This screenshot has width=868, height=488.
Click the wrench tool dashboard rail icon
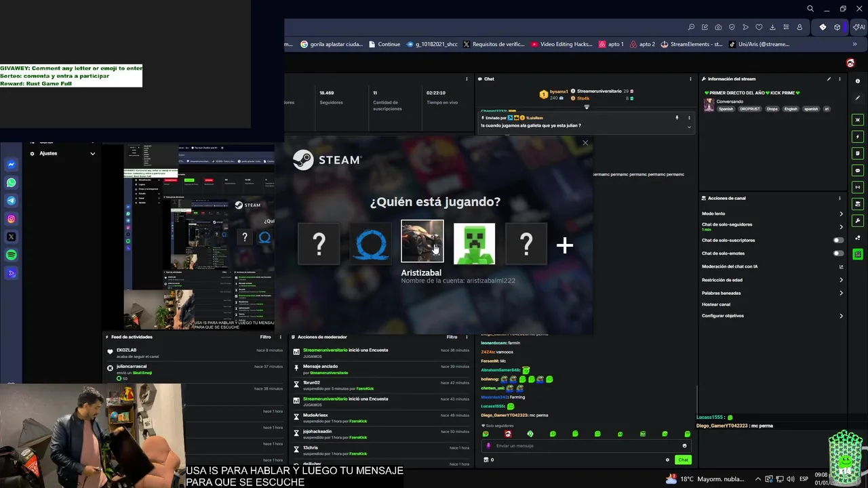point(858,221)
